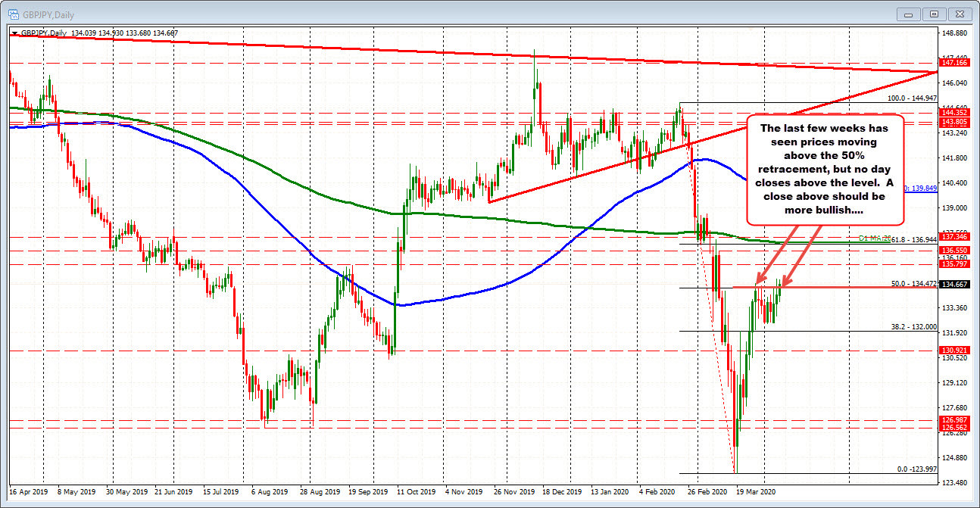Click the OHLC quote 134.039 134.930 133.680 134.667
Viewport: 980px width, 508px height.
pyautogui.click(x=124, y=33)
